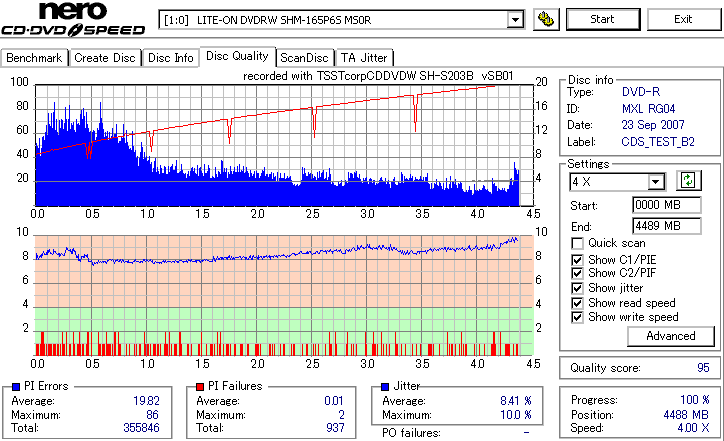724x441 pixels.
Task: Click the Speed value 4.00 X
Action: coord(694,428)
